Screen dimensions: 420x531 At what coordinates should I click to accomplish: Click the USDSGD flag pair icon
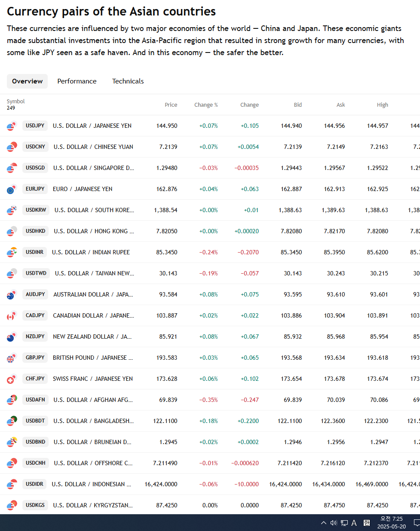12,168
